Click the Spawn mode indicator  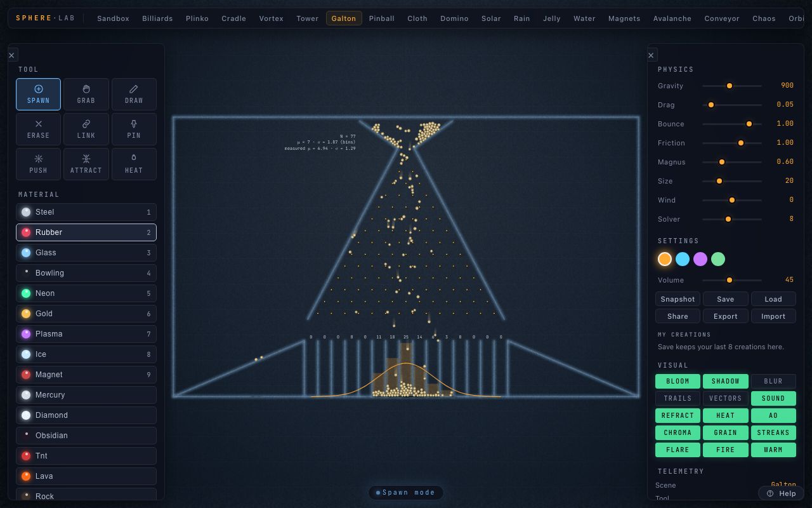[x=406, y=493]
